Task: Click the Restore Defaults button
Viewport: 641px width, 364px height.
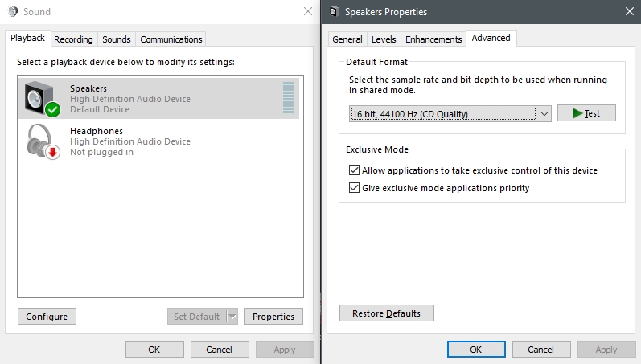Action: click(386, 313)
